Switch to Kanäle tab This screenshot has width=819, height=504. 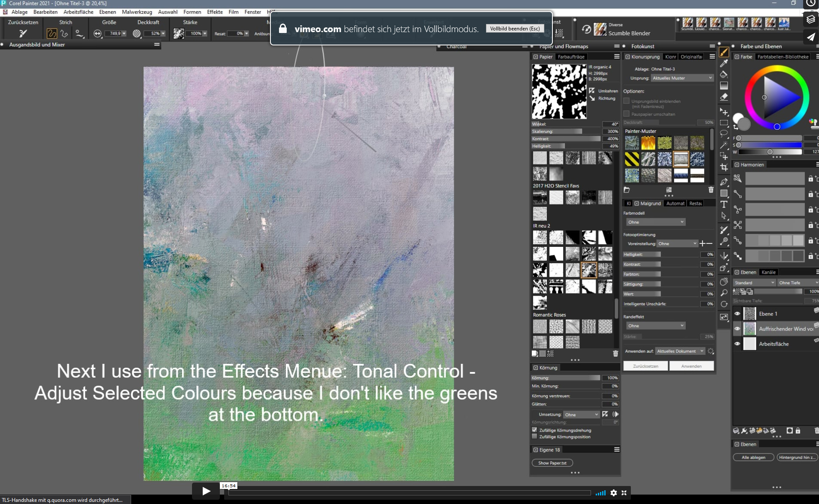tap(768, 272)
